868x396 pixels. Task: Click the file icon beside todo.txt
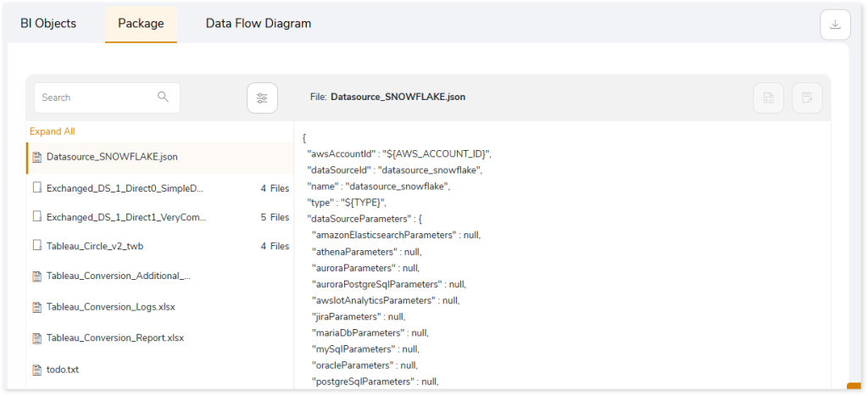tap(37, 370)
